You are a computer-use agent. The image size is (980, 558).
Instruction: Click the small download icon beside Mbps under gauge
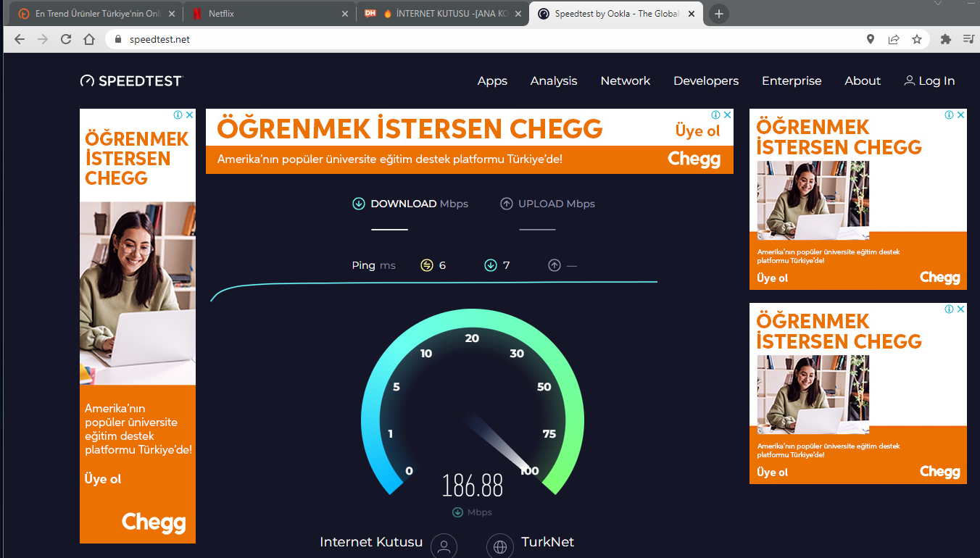point(457,512)
